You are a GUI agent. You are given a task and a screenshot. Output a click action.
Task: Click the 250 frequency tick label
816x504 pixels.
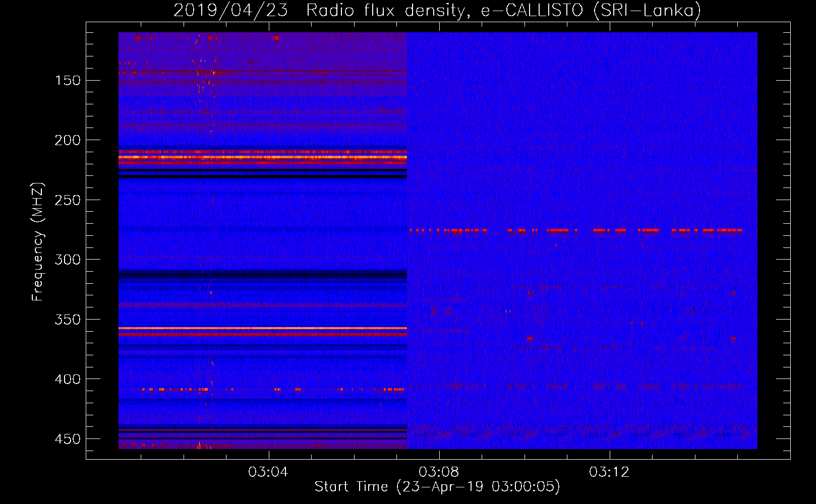(68, 200)
